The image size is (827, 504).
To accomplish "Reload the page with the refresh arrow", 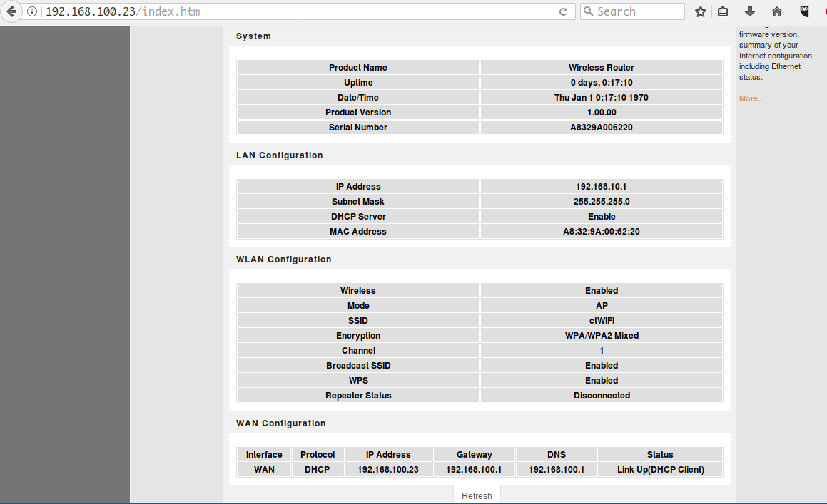I will click(563, 11).
